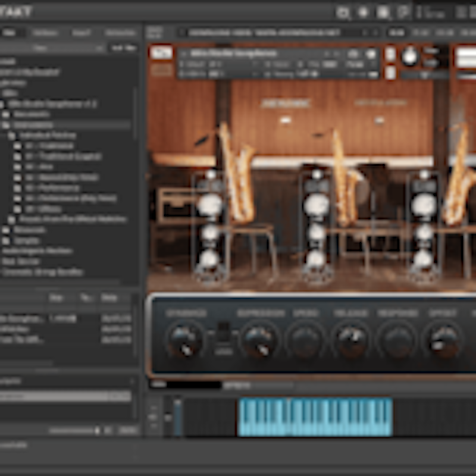Click the floppy disk save icon
The width and height of the screenshot is (476, 476).
[x=383, y=12]
